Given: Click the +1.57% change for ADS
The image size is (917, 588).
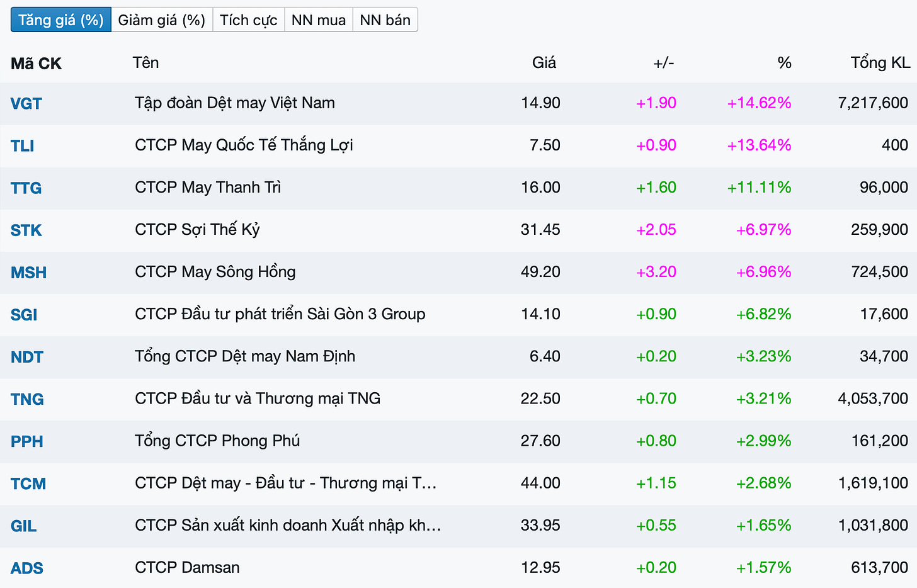Looking at the screenshot, I should click(x=763, y=567).
